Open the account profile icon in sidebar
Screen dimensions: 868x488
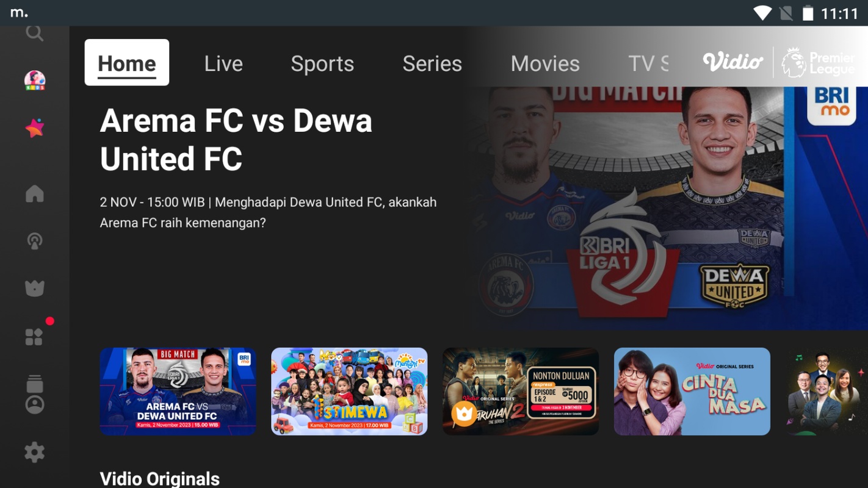[x=35, y=404]
